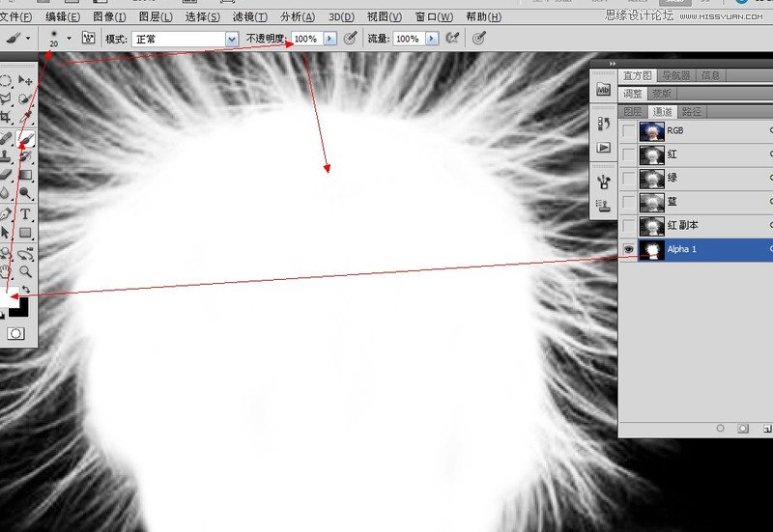Toggle the Brush panel from options bar
Screen dimensions: 773x532
[x=88, y=38]
